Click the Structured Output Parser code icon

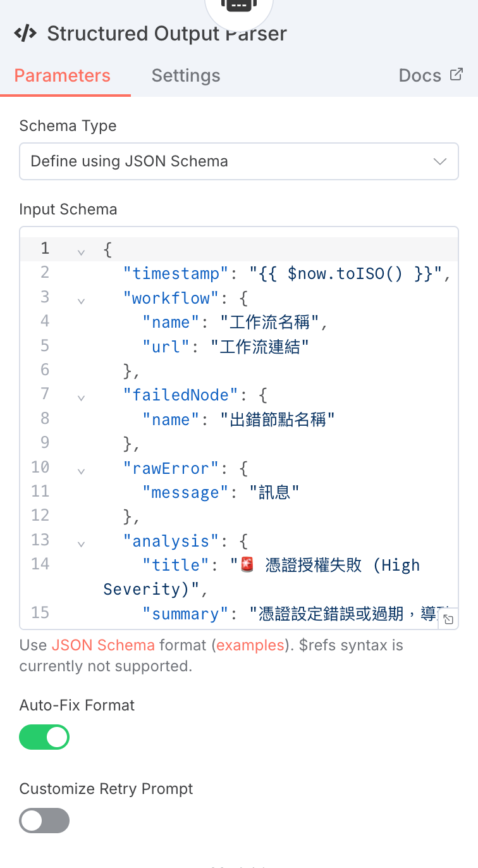tap(25, 34)
